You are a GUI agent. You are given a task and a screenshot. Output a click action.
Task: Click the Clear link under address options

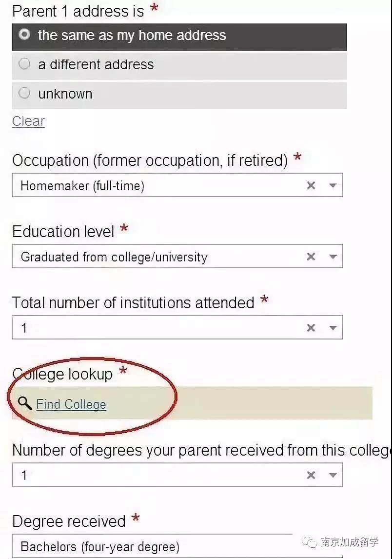point(28,121)
